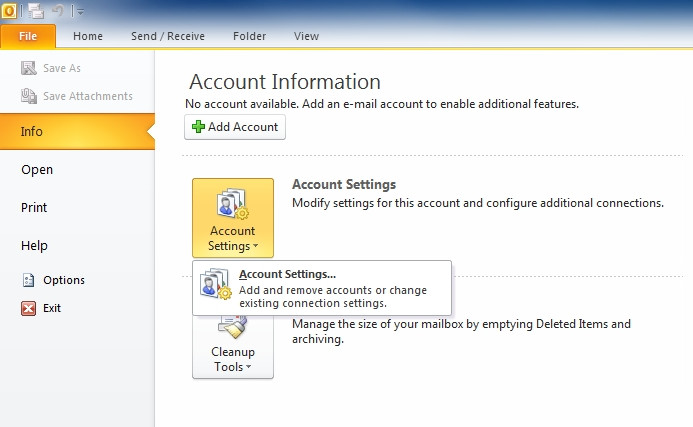The width and height of the screenshot is (693, 427).
Task: Click the Send/Receive All Folders quick access icon
Action: (36, 11)
